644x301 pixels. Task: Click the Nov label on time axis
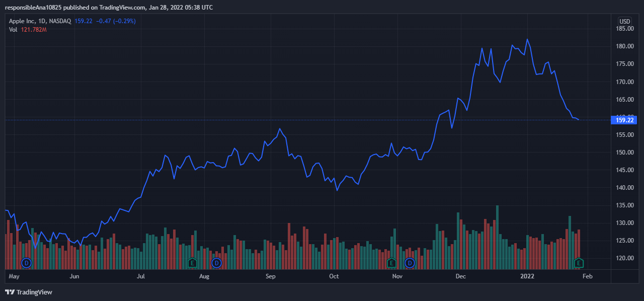point(397,276)
